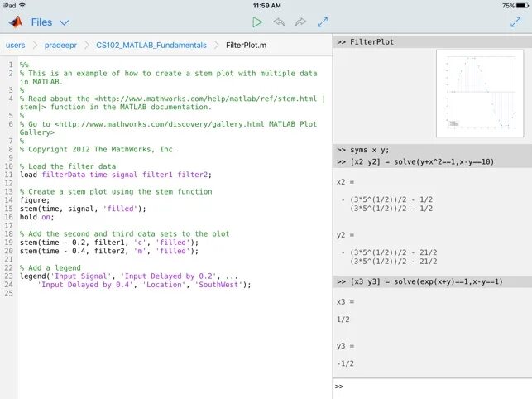Select the FilterPlot command history entry
This screenshot has width=532, height=399.
point(433,41)
